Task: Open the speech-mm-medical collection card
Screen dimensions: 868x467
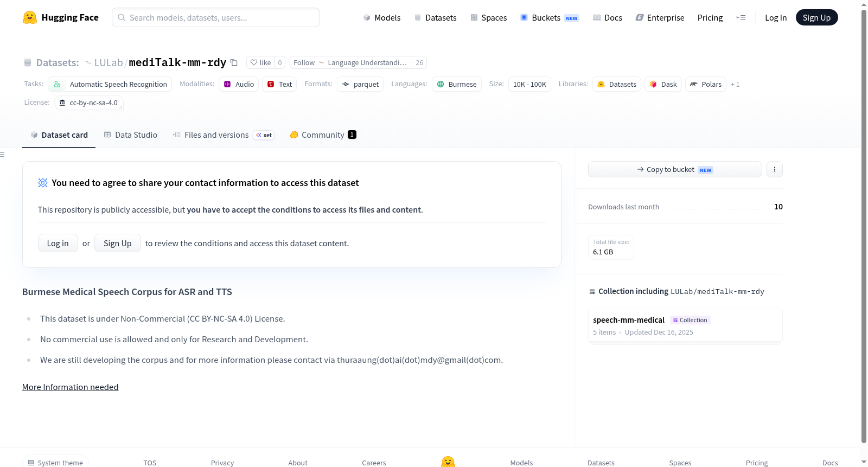Action: click(685, 325)
